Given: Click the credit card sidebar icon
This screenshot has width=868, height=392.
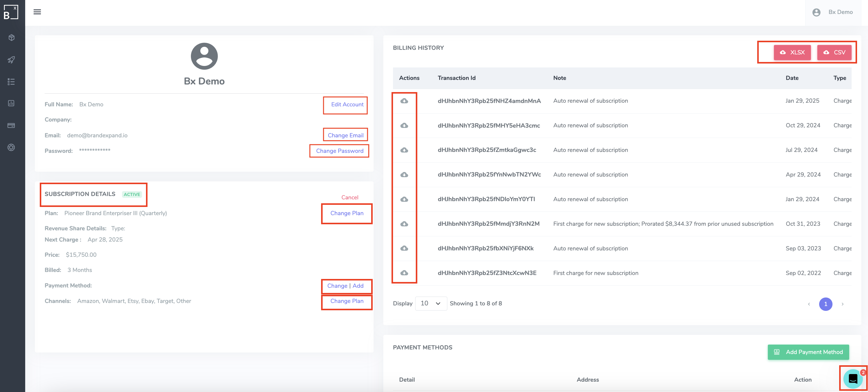Looking at the screenshot, I should click(x=12, y=126).
